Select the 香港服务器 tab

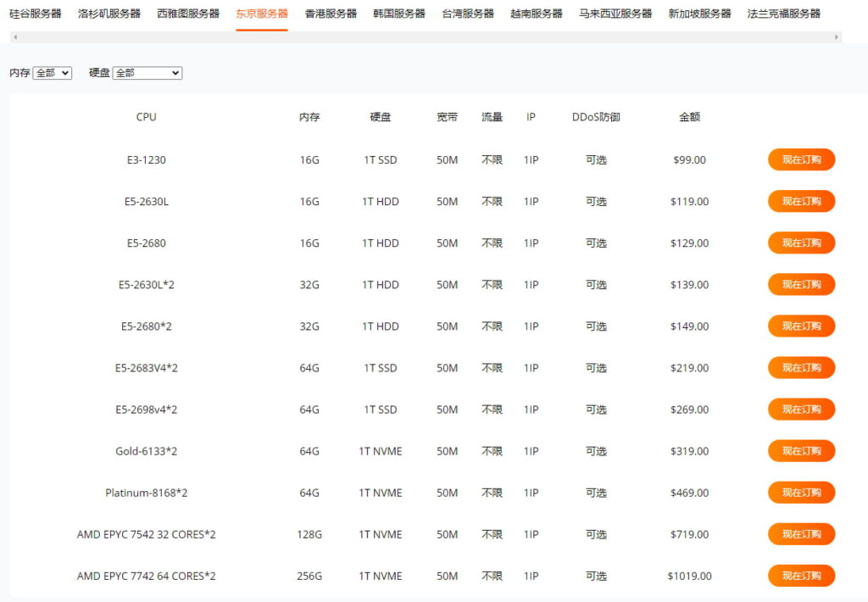coord(331,14)
